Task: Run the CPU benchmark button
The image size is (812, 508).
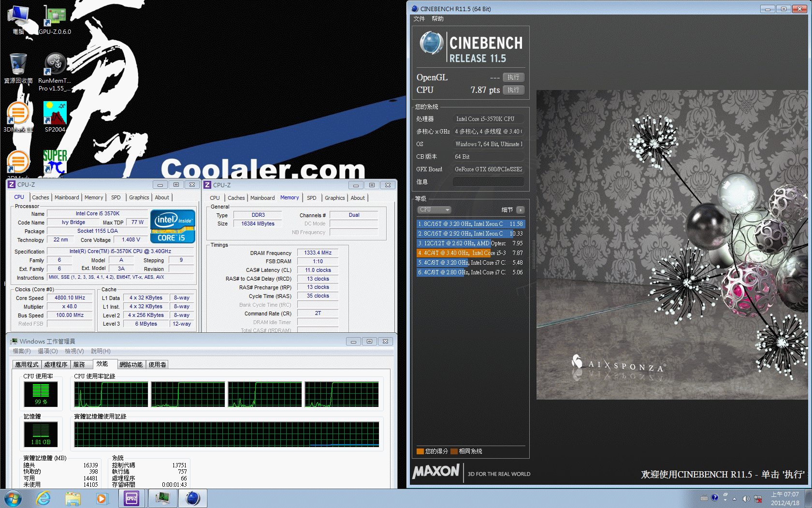Action: pos(513,90)
